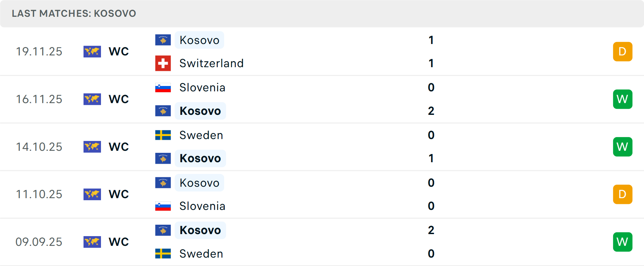The width and height of the screenshot is (644, 266).
Task: Select Sweden team name in 14.10.25 match
Action: point(201,135)
